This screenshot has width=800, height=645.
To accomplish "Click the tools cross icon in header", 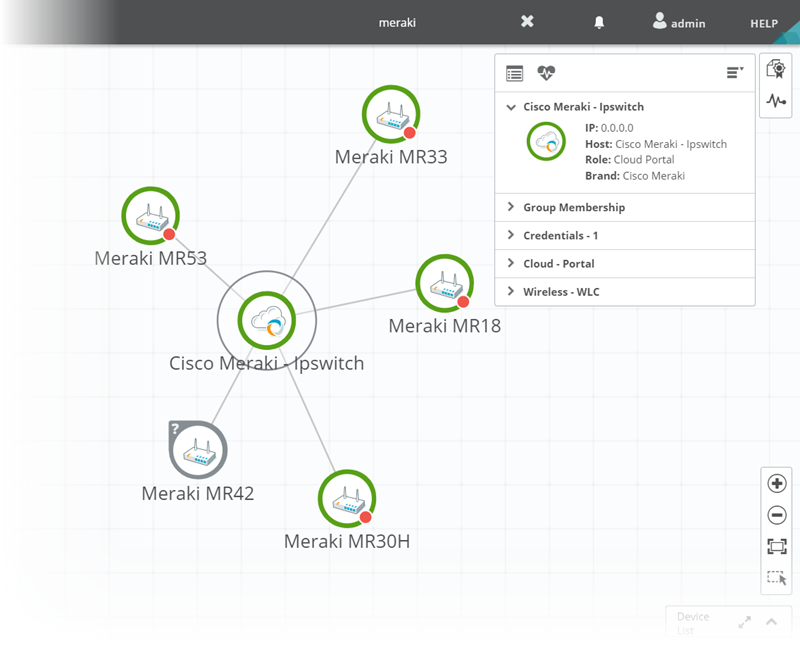I will (x=527, y=22).
